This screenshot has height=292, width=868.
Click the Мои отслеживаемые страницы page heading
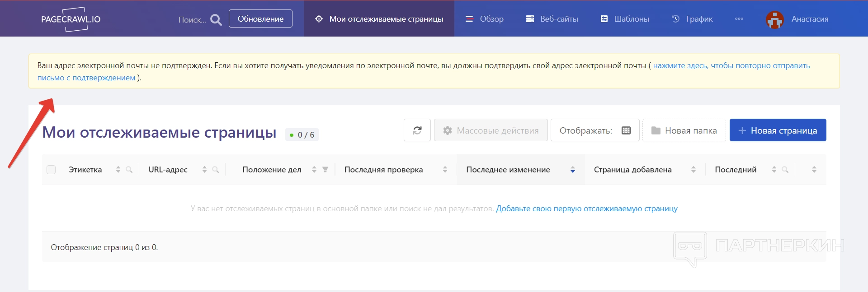(159, 132)
